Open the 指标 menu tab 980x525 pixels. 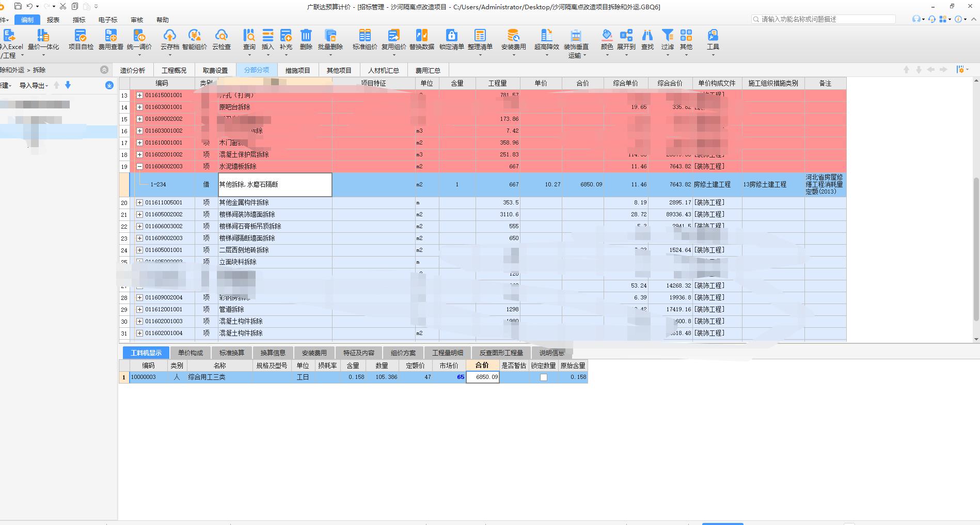[79, 20]
